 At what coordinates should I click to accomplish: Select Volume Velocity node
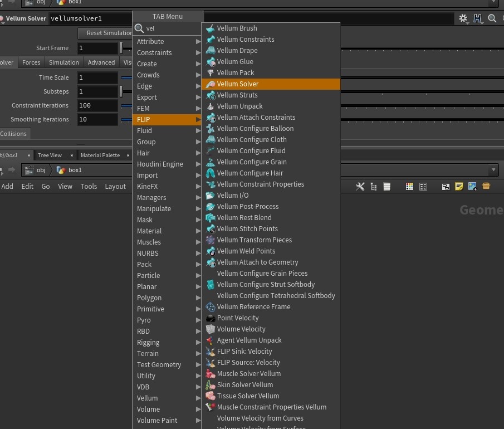(271, 329)
